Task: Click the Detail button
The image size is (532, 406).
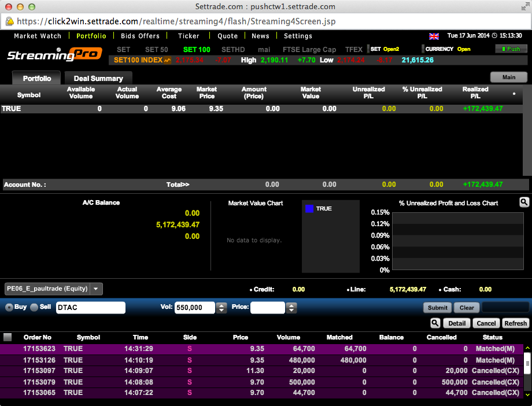Action: tap(457, 323)
